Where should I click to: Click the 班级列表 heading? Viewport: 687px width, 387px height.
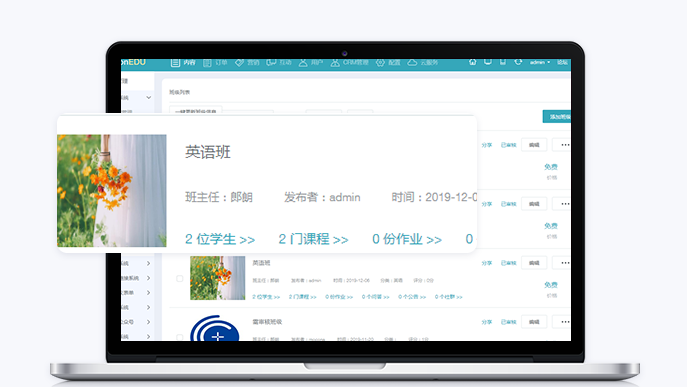[179, 92]
